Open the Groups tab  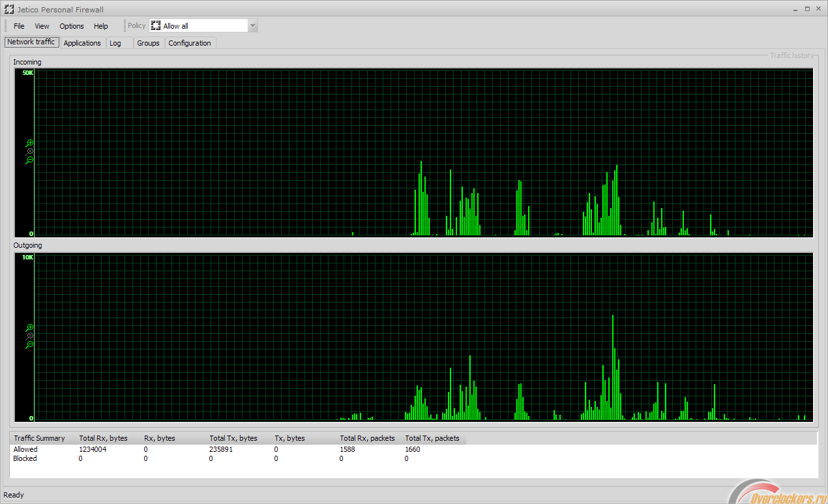click(x=148, y=43)
